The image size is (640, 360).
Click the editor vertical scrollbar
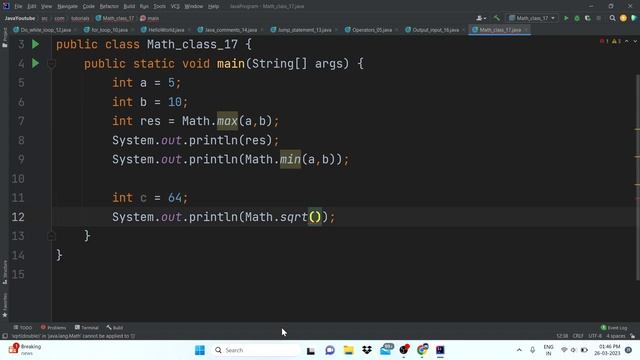[x=638, y=178]
